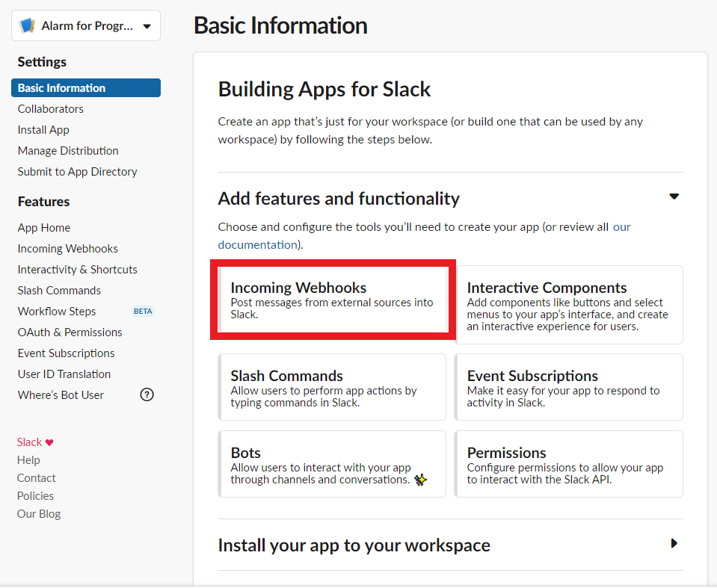Select Basic Information in Settings sidebar
Screen dimensions: 717x588
[x=86, y=87]
